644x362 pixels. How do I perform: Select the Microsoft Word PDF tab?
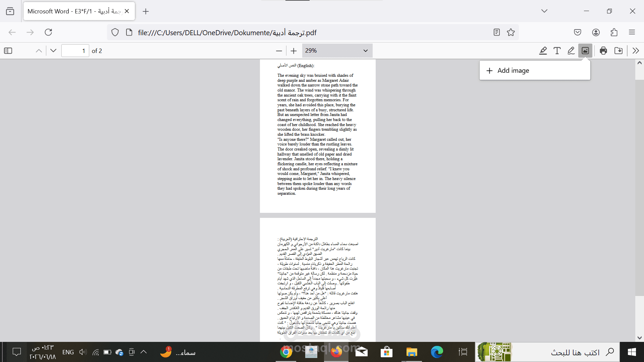(79, 11)
